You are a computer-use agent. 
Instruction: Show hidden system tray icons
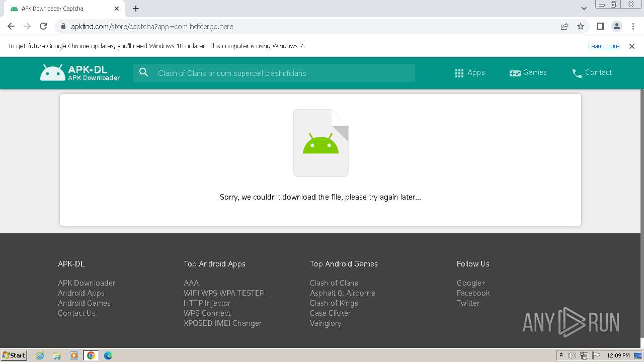[x=561, y=355]
